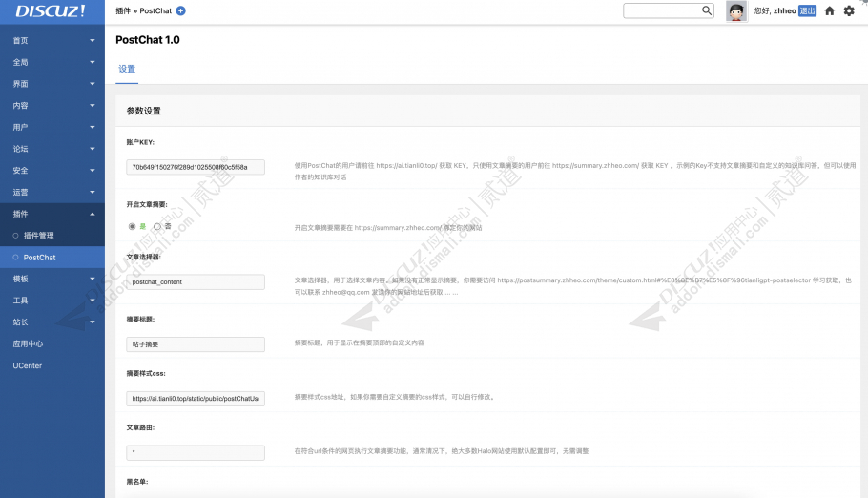Click the search magnifier icon

[707, 10]
